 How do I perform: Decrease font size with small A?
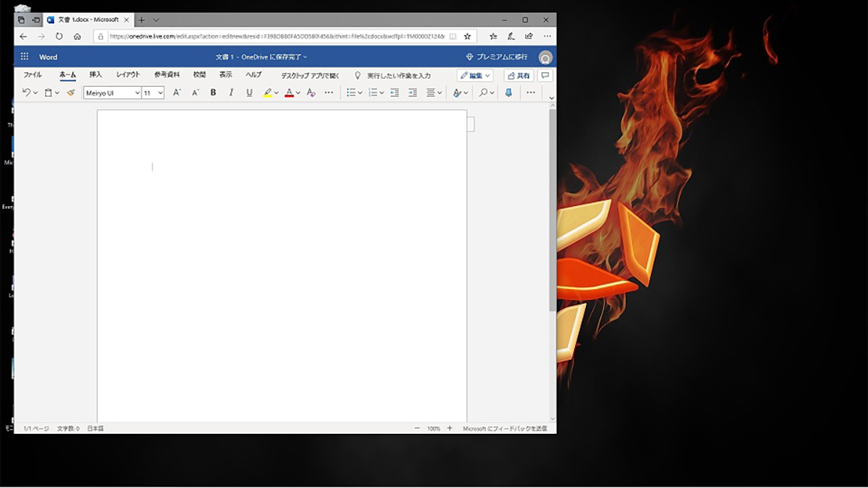[x=195, y=93]
